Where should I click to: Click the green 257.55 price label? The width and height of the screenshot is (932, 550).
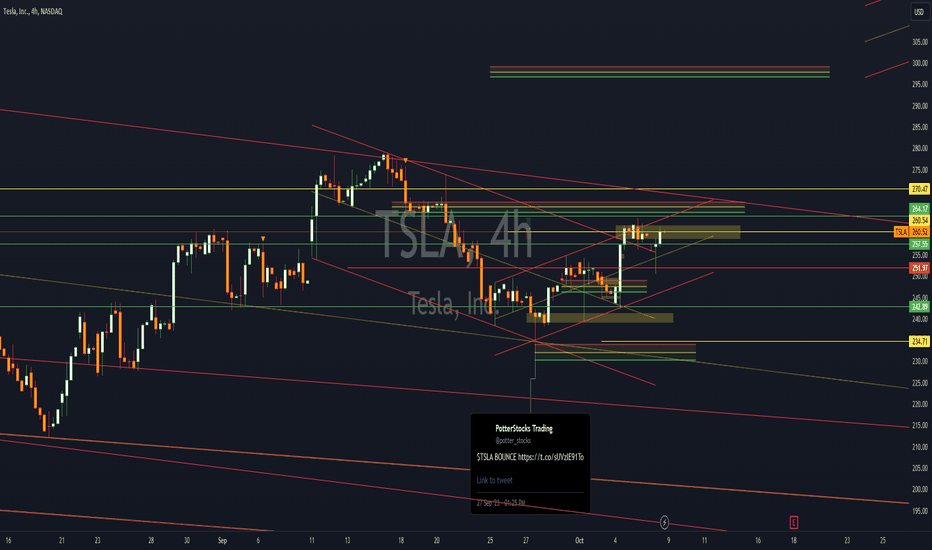(x=920, y=244)
